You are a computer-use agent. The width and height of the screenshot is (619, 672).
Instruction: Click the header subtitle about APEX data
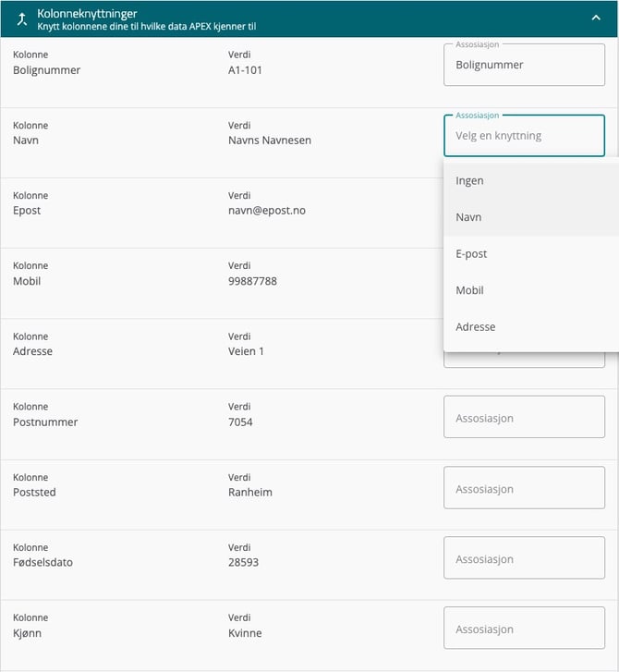point(147,27)
